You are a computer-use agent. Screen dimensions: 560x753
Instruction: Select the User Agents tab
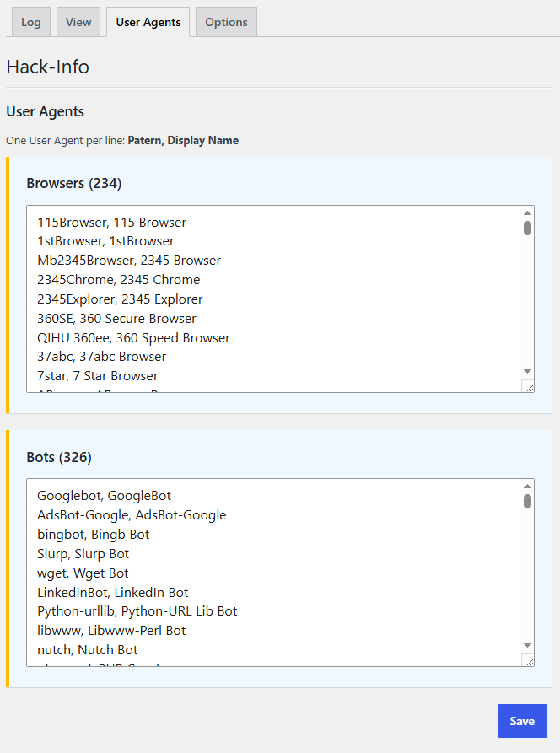point(148,22)
